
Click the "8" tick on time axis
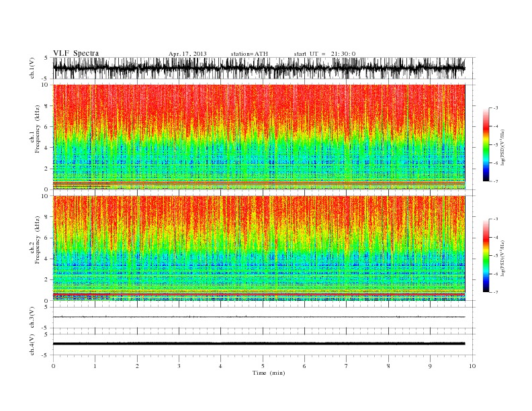click(388, 366)
